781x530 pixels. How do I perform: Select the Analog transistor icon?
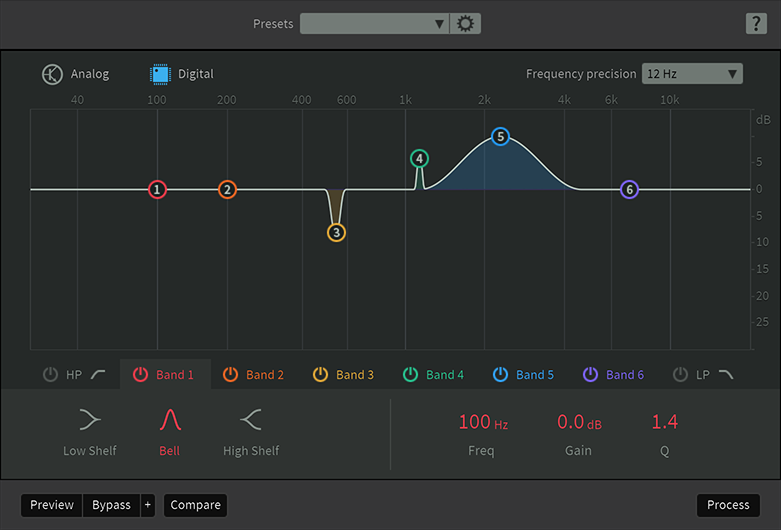52,74
